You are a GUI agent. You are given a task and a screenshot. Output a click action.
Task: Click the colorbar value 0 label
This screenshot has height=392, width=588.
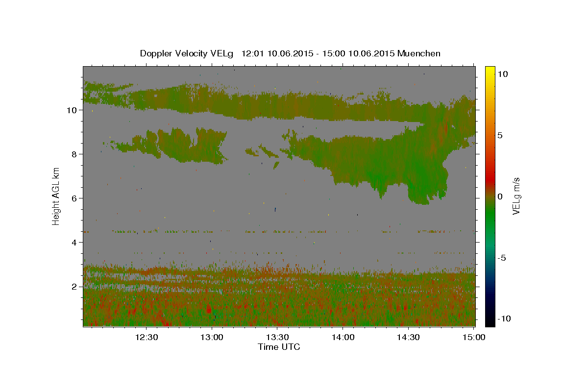[x=500, y=196]
